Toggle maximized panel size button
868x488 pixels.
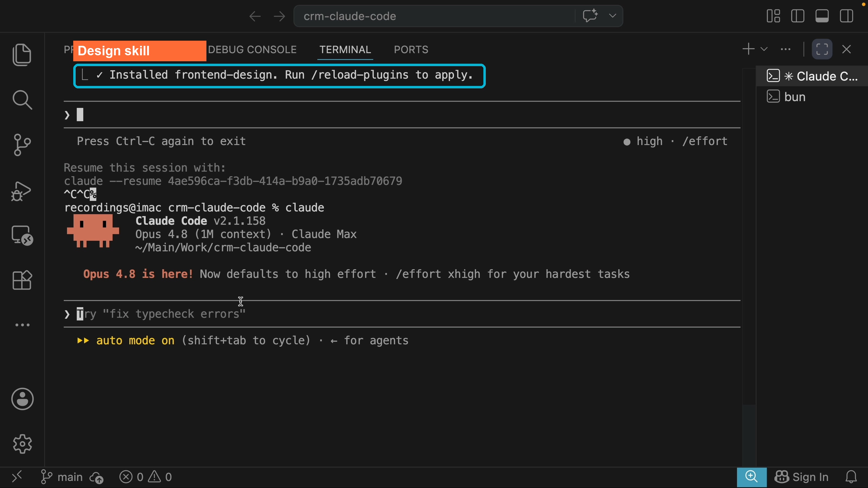tap(822, 49)
